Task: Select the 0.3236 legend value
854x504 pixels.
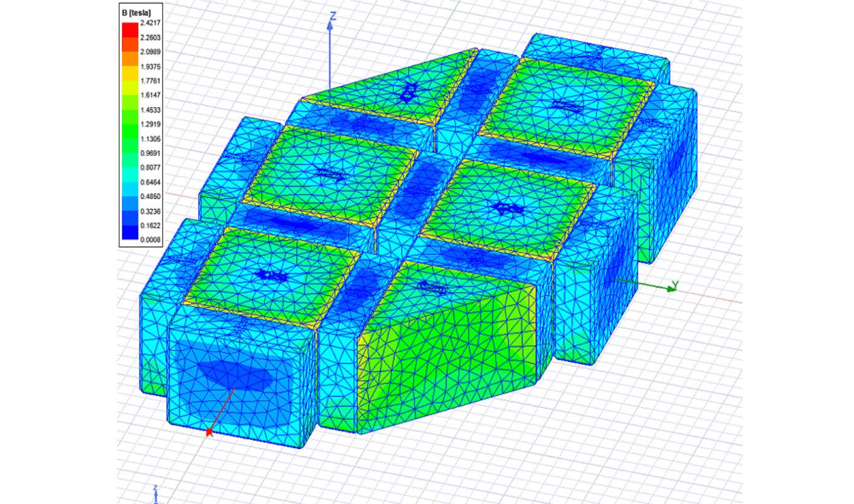Action: point(150,211)
